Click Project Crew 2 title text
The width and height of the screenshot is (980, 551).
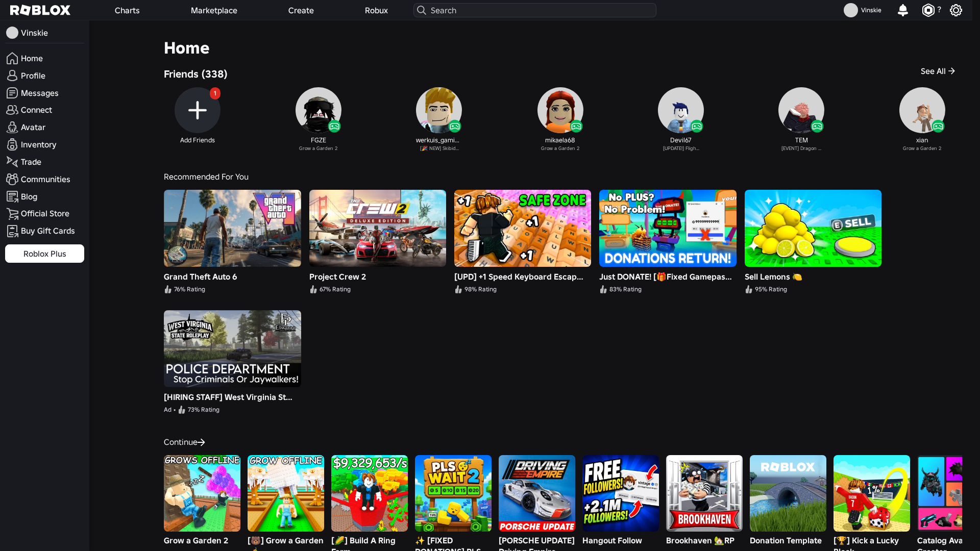tap(337, 277)
